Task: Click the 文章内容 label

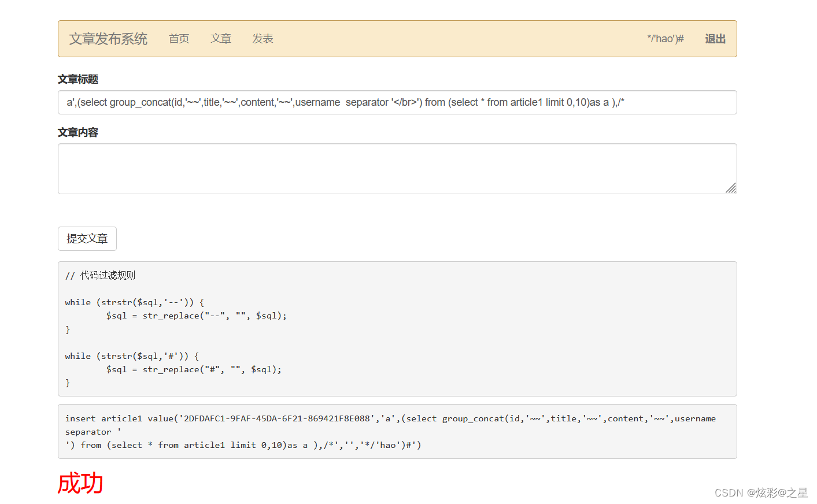Action: coord(78,132)
